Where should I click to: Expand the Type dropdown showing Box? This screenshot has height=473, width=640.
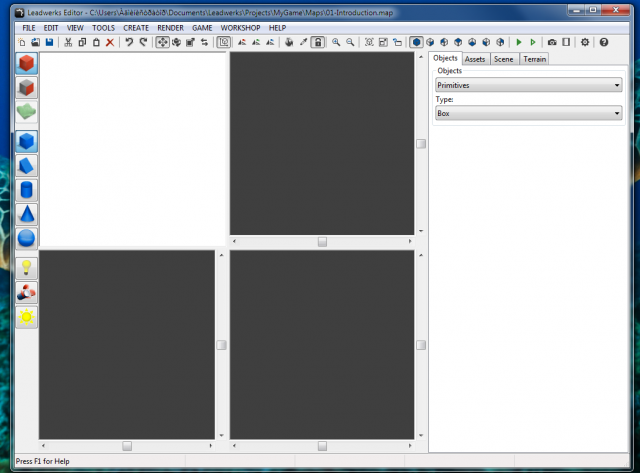(529, 113)
